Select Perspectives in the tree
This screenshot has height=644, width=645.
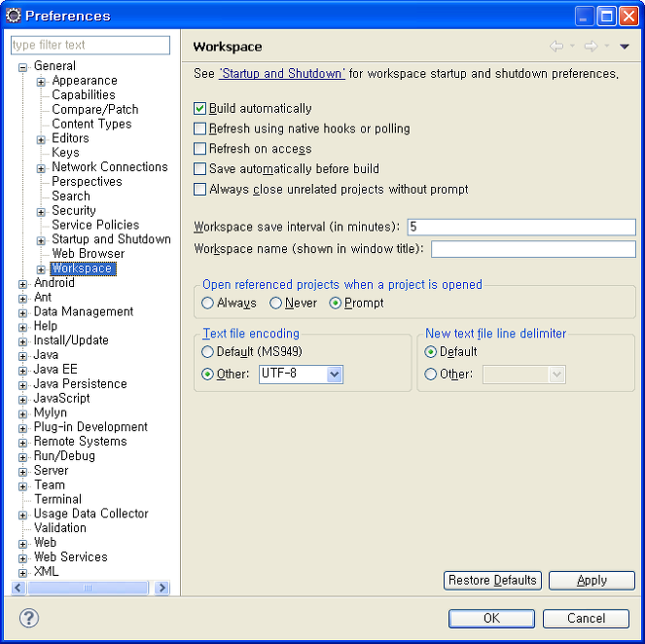click(x=87, y=181)
